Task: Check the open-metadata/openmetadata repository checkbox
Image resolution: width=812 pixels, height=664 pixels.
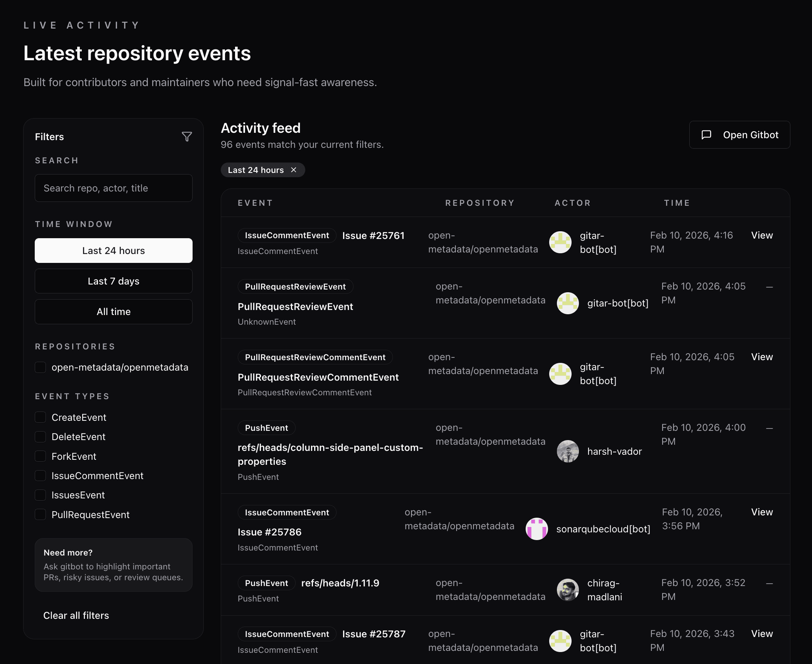Action: click(x=41, y=367)
